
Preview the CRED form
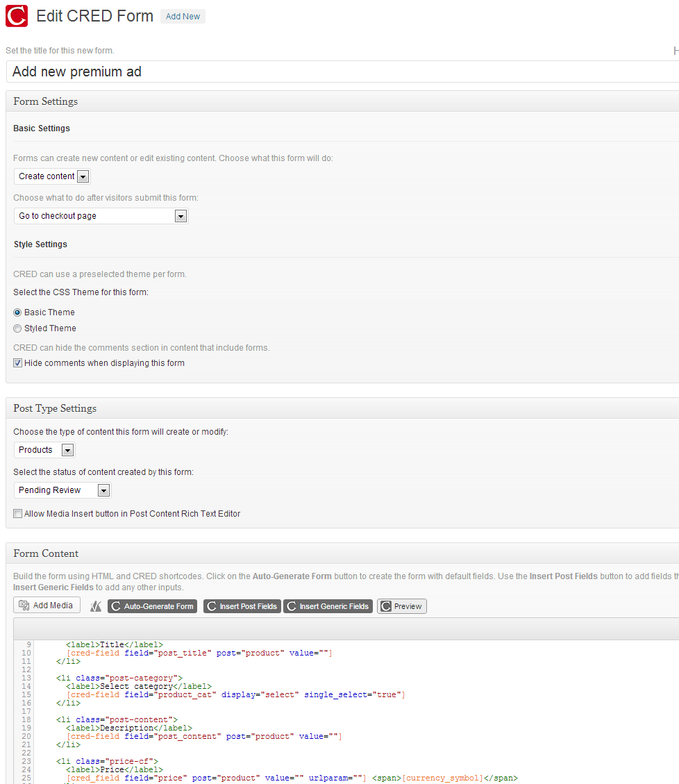[401, 606]
